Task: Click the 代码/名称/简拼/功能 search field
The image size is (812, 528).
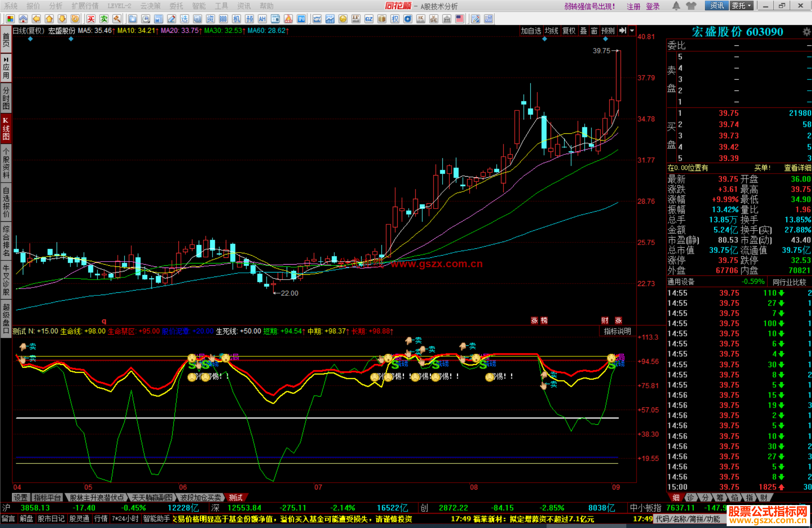Action: 688,519
